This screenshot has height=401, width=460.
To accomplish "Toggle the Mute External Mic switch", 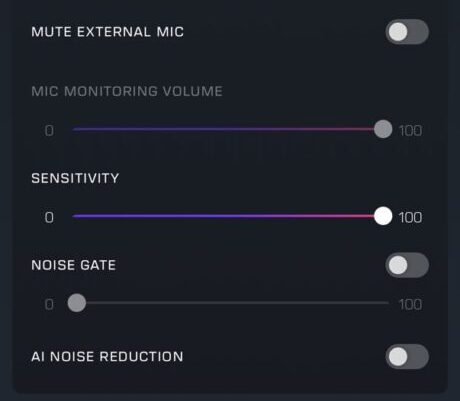I will coord(407,32).
